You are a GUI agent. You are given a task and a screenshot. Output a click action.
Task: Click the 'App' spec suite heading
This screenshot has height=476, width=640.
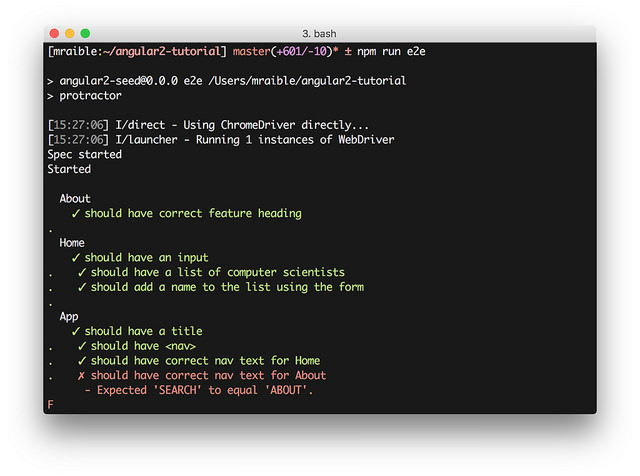[x=69, y=316]
